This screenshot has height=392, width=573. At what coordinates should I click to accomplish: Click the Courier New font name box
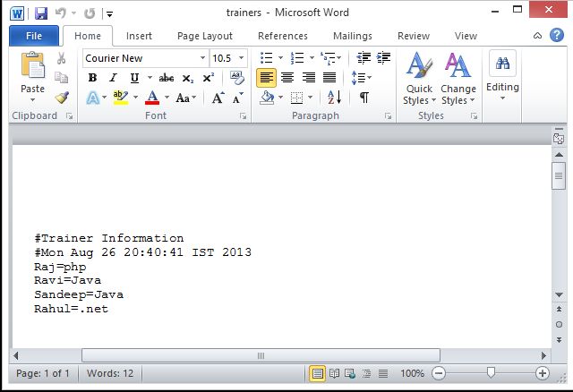click(x=141, y=58)
